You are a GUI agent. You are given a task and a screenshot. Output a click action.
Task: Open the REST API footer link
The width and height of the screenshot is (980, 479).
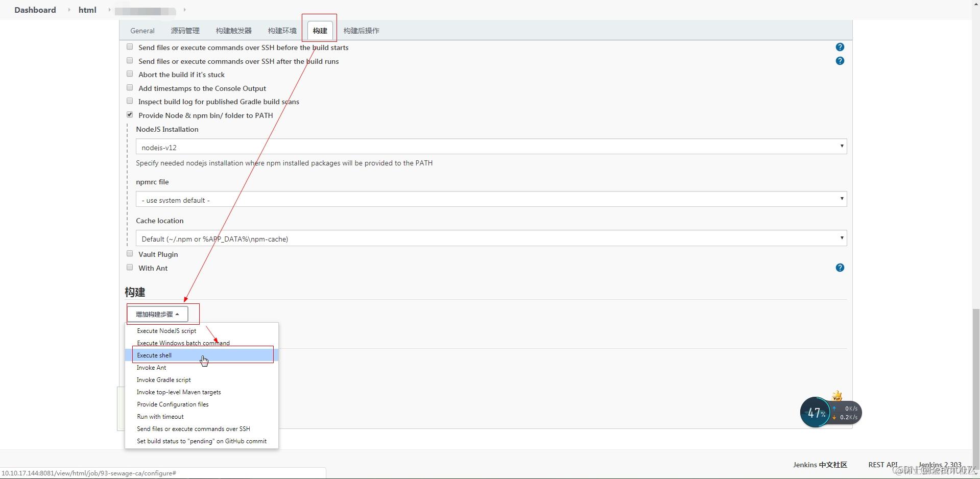pos(882,465)
